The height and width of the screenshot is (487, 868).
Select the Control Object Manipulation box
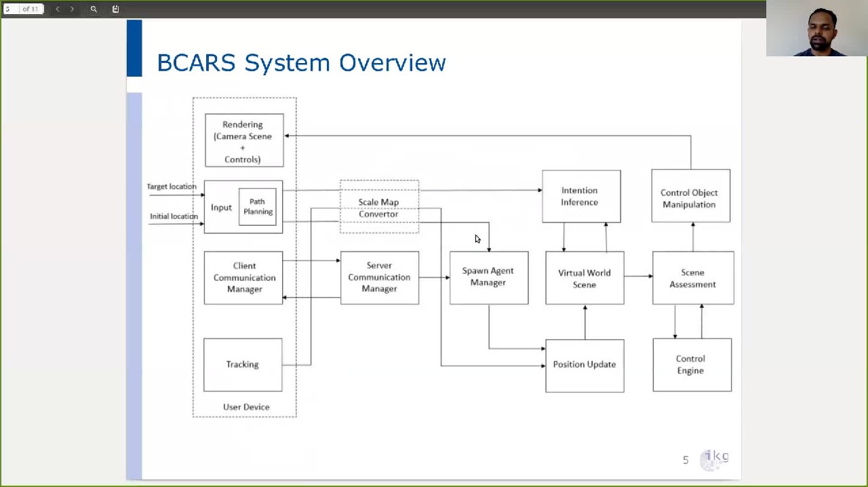pos(690,197)
